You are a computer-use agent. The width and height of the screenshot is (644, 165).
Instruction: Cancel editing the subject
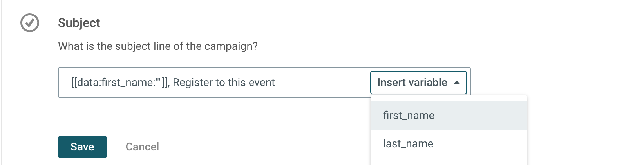pos(142,147)
